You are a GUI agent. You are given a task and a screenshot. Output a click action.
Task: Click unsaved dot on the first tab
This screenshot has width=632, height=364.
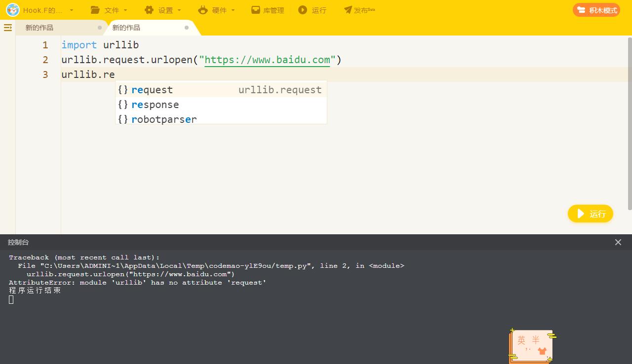[x=100, y=28]
